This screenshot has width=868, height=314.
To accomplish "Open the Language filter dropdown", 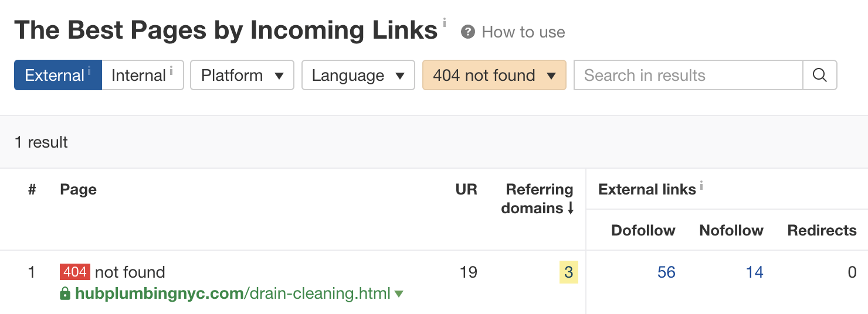I will pyautogui.click(x=358, y=76).
